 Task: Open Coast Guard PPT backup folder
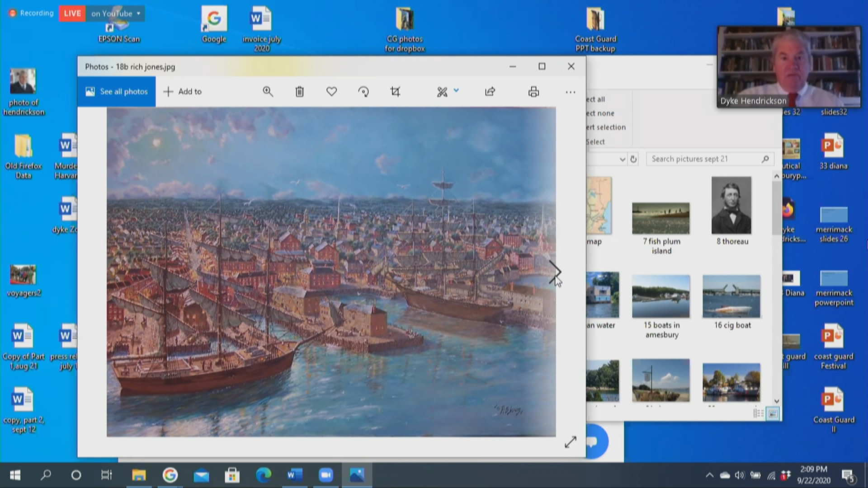click(595, 29)
